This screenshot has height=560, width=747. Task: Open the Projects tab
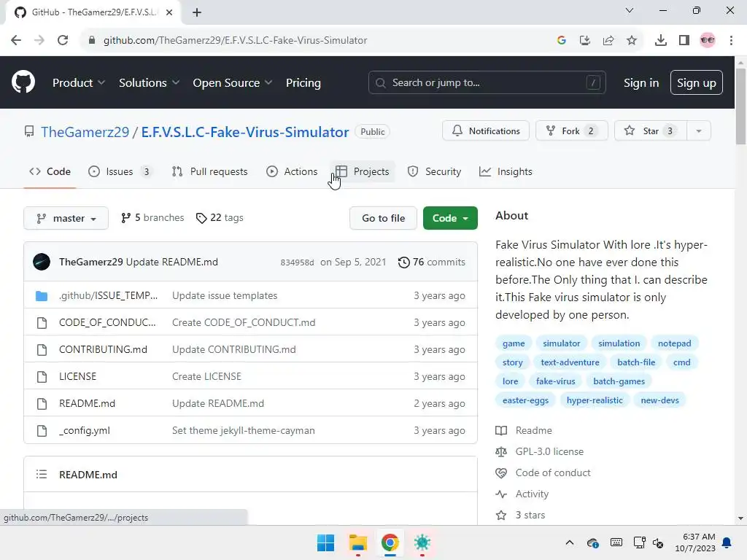(363, 171)
